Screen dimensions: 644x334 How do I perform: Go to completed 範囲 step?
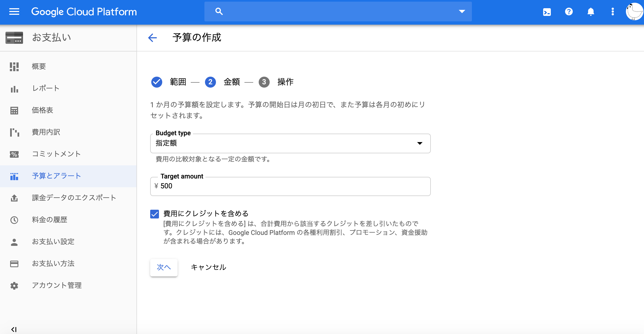157,82
